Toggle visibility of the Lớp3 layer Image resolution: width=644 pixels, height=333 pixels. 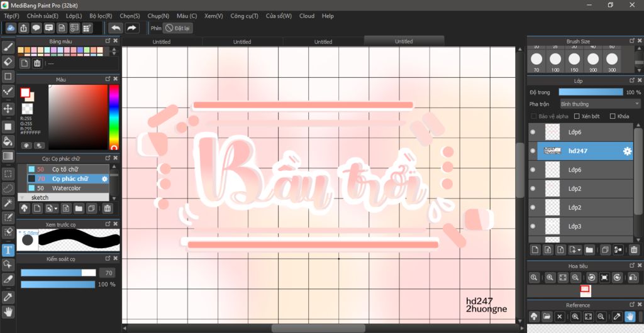click(x=533, y=226)
